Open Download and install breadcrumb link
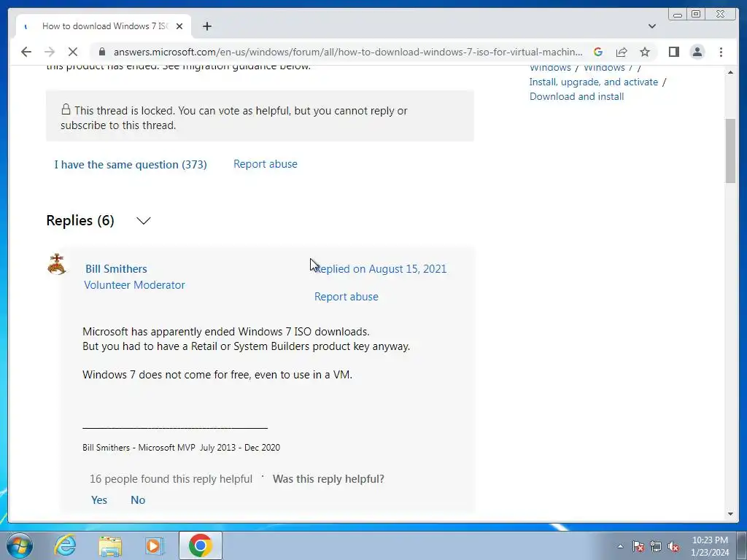 click(x=576, y=96)
